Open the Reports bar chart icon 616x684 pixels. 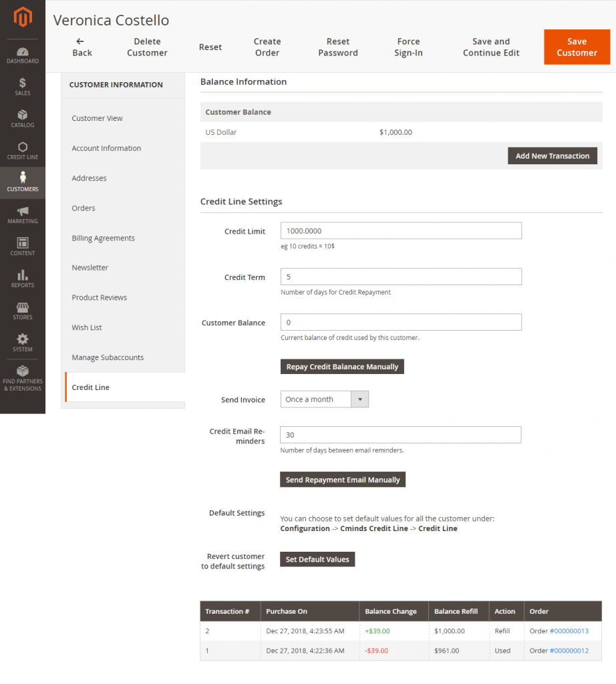coord(23,275)
